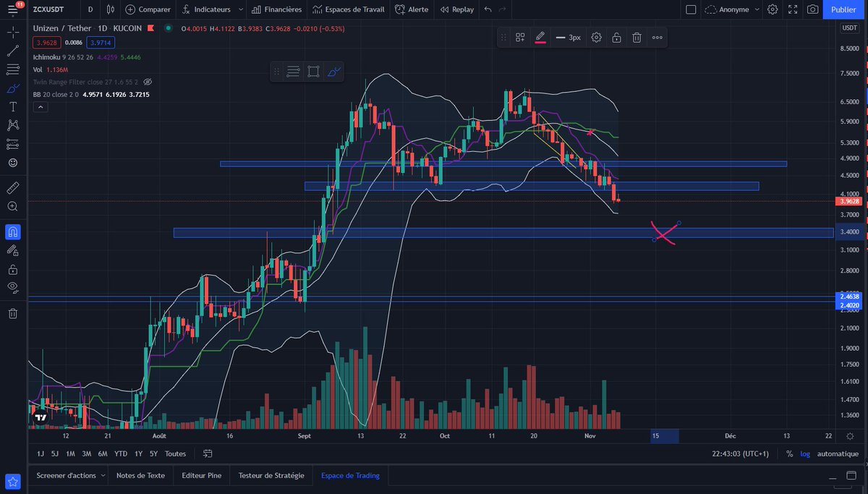Open drawing settings gear in floating toolbar

596,38
